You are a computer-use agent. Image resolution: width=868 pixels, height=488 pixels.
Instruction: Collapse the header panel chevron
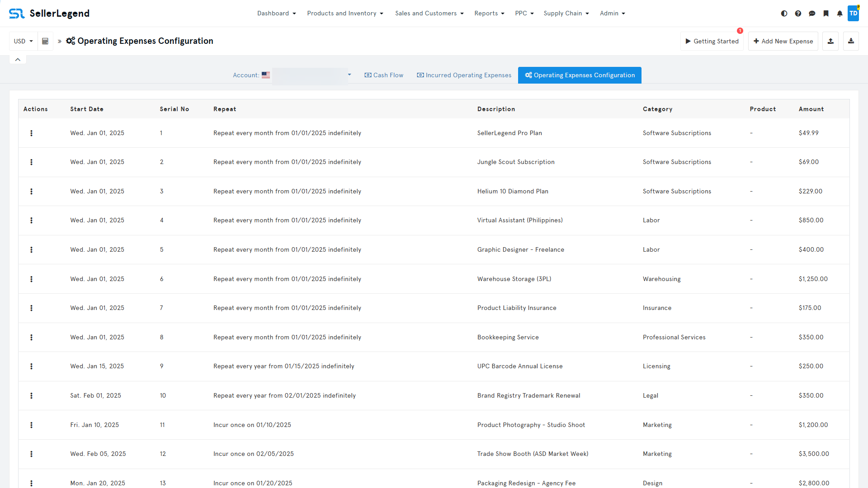point(18,60)
